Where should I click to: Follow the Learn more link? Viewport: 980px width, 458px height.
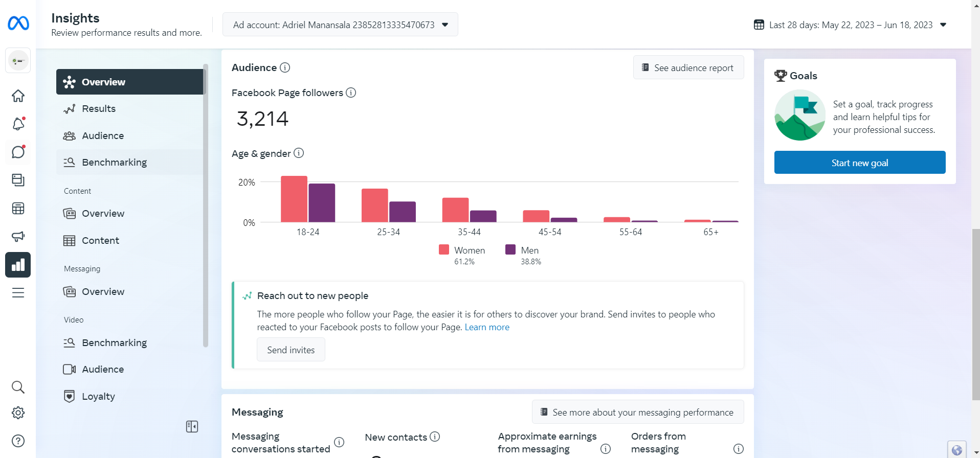(487, 327)
